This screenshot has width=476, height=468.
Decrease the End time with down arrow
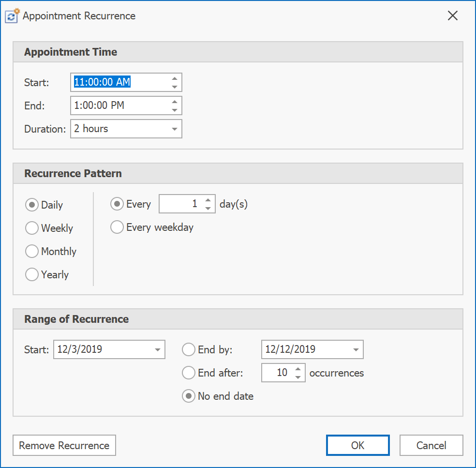point(175,110)
